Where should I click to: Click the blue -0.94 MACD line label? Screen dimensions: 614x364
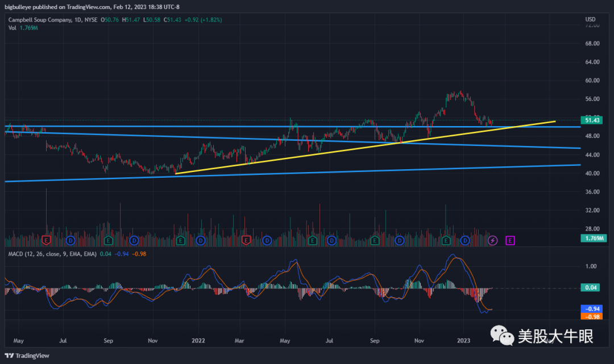[592, 309]
